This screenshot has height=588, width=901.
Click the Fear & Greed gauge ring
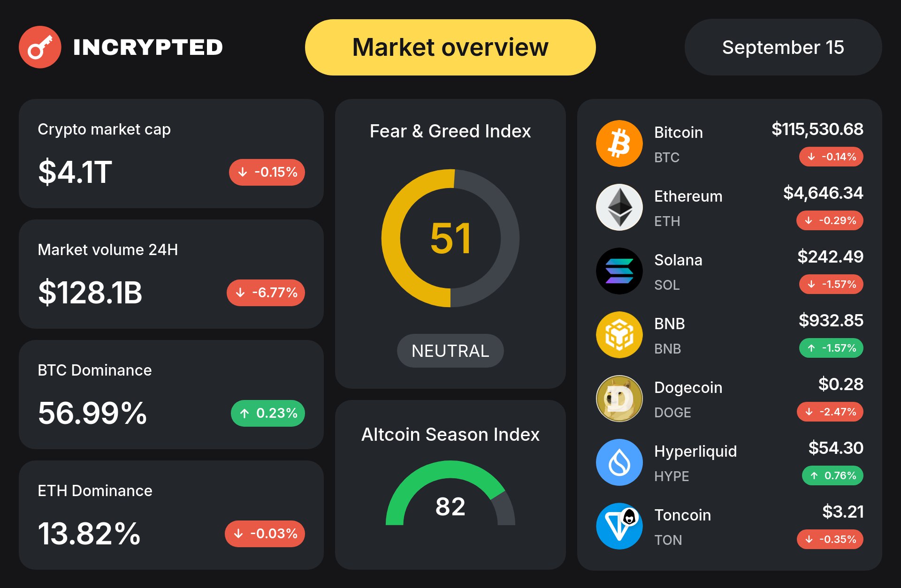(x=450, y=238)
